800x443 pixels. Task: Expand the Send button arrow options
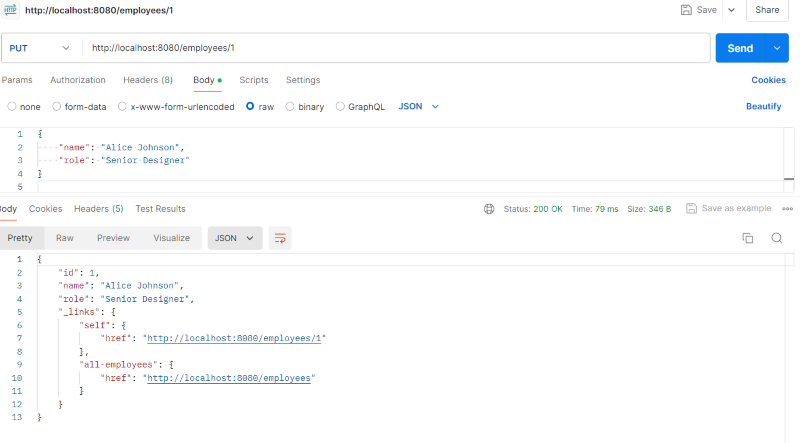coord(777,48)
